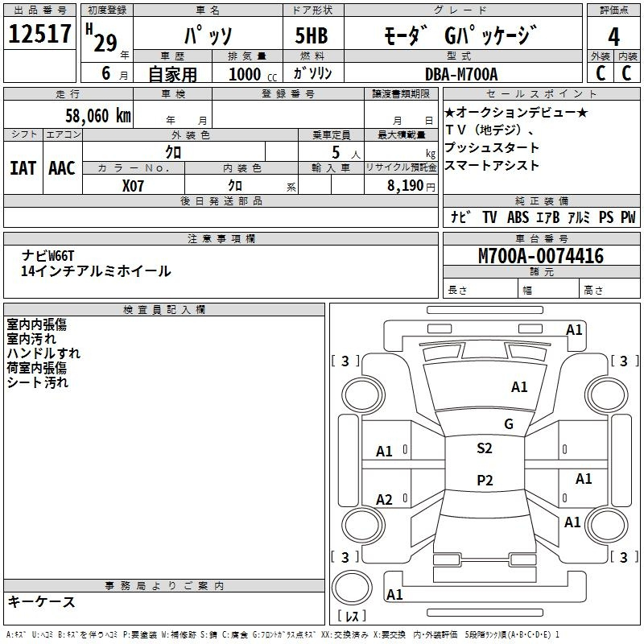The width and height of the screenshot is (644, 644).
Task: Select the AAC air conditioner cell
Action: [x=62, y=168]
